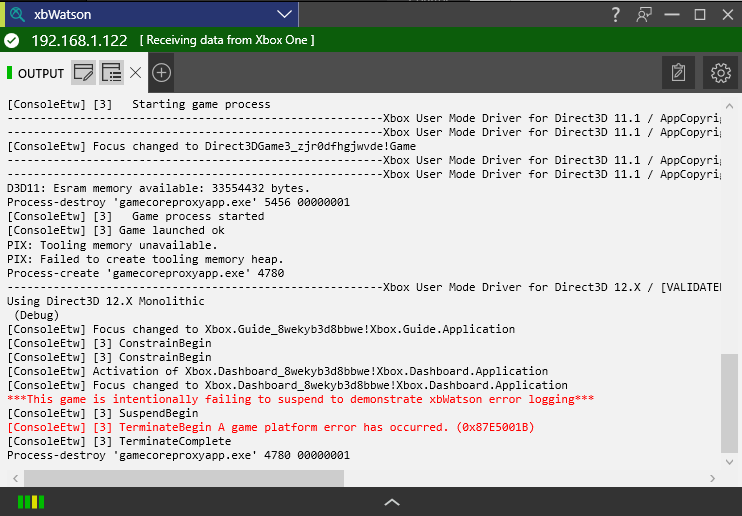The height and width of the screenshot is (516, 742).
Task: Maximize the xbWatson window
Action: coord(700,15)
